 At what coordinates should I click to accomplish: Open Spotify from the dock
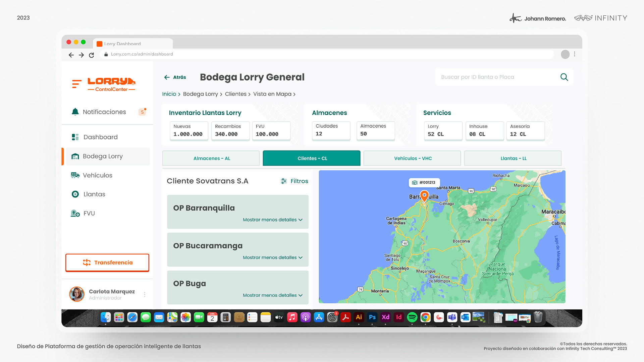(412, 317)
